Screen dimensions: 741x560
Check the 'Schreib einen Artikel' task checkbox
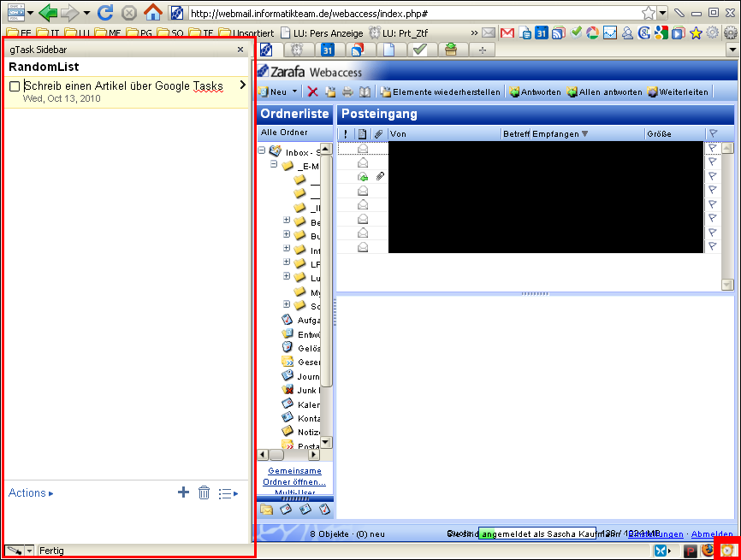(15, 86)
